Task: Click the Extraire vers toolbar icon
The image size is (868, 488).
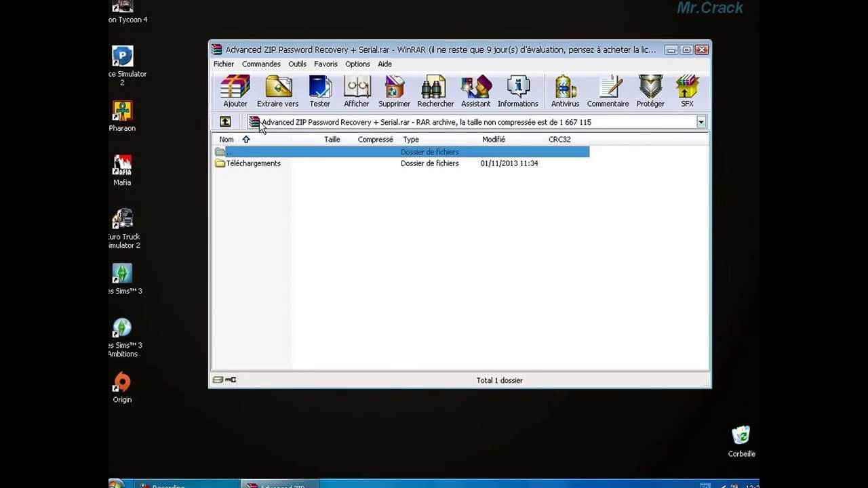Action: coord(277,91)
